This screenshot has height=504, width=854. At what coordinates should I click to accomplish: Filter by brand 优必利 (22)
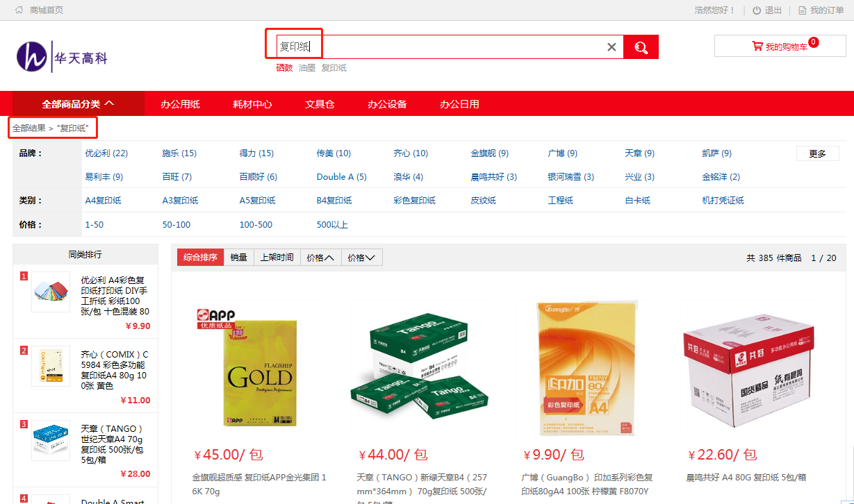pyautogui.click(x=106, y=153)
